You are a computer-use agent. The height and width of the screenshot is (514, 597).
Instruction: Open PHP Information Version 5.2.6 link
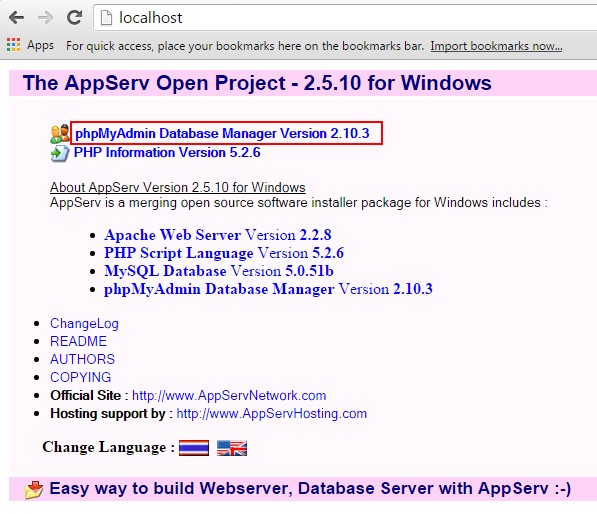167,152
